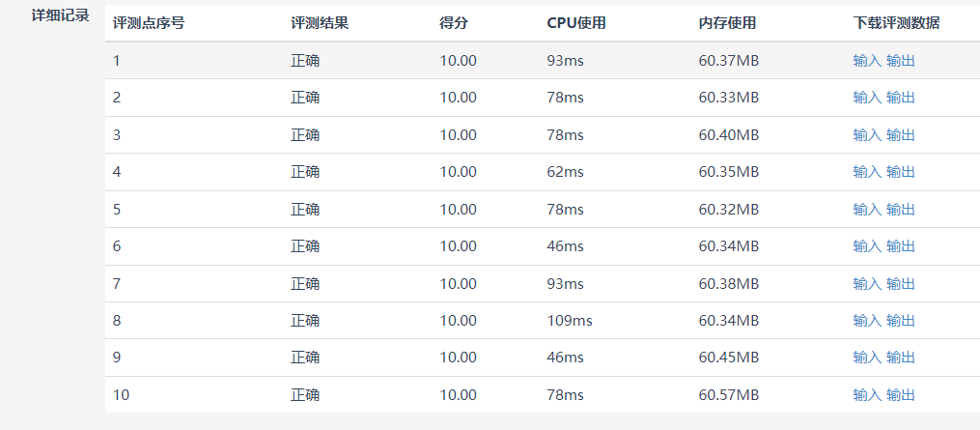The width and height of the screenshot is (980, 430).
Task: Download 输入 data for row 5
Action: (x=867, y=210)
